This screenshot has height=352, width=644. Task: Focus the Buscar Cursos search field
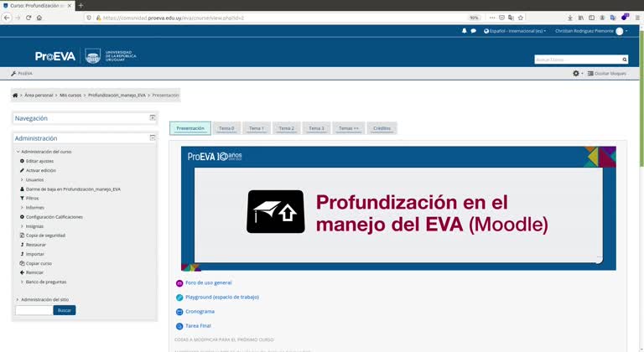tap(578, 60)
